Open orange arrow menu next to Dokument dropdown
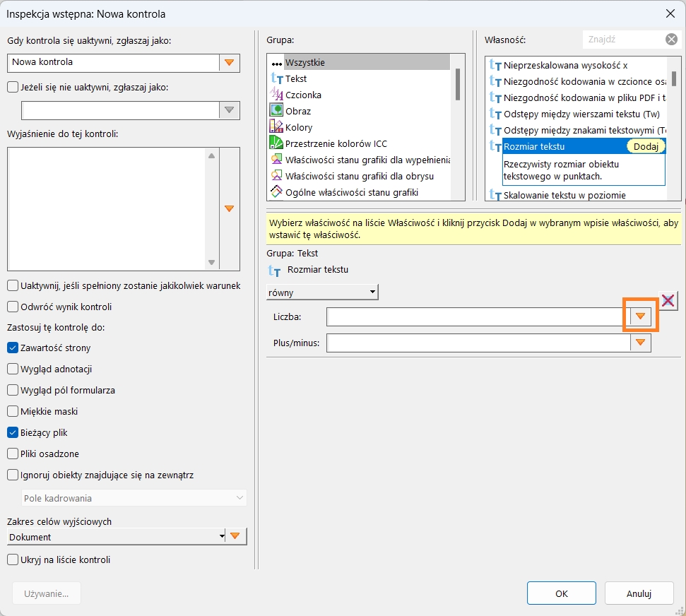686x616 pixels. coord(235,536)
